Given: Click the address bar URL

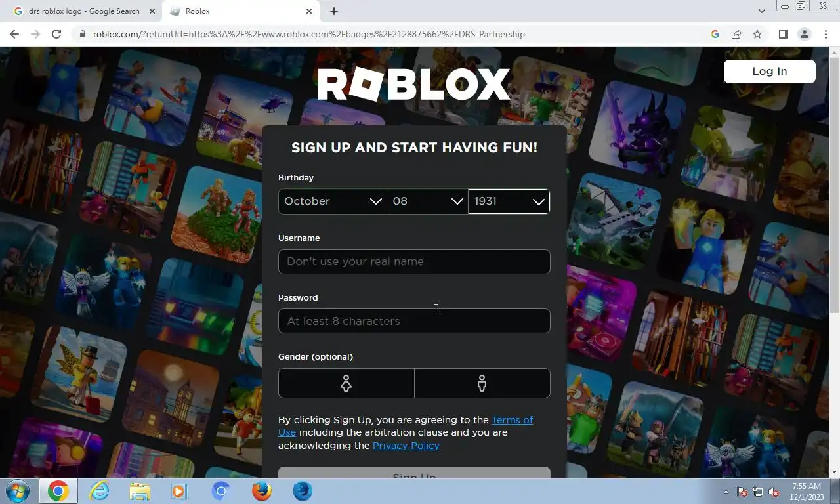Looking at the screenshot, I should [x=309, y=34].
